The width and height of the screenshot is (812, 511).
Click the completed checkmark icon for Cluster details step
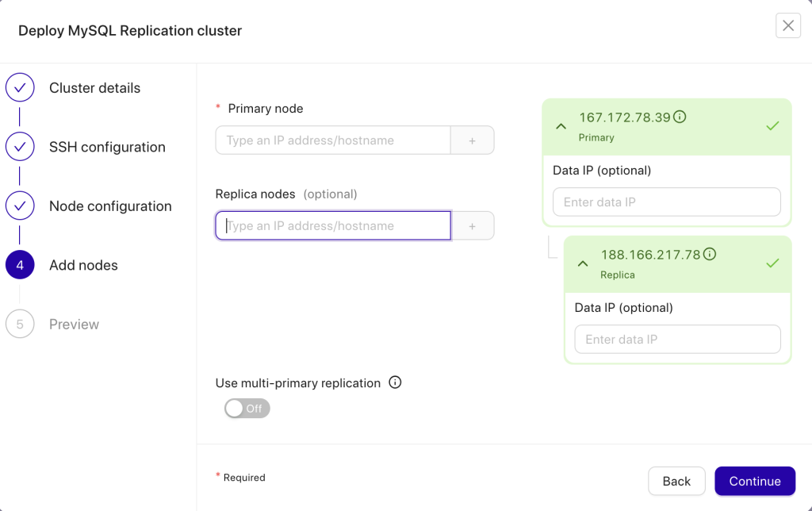[20, 87]
